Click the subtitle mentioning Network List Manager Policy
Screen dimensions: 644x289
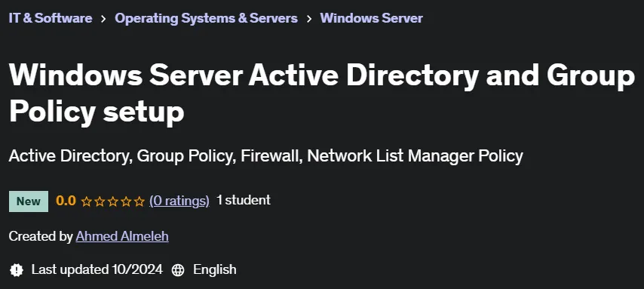[x=265, y=156]
